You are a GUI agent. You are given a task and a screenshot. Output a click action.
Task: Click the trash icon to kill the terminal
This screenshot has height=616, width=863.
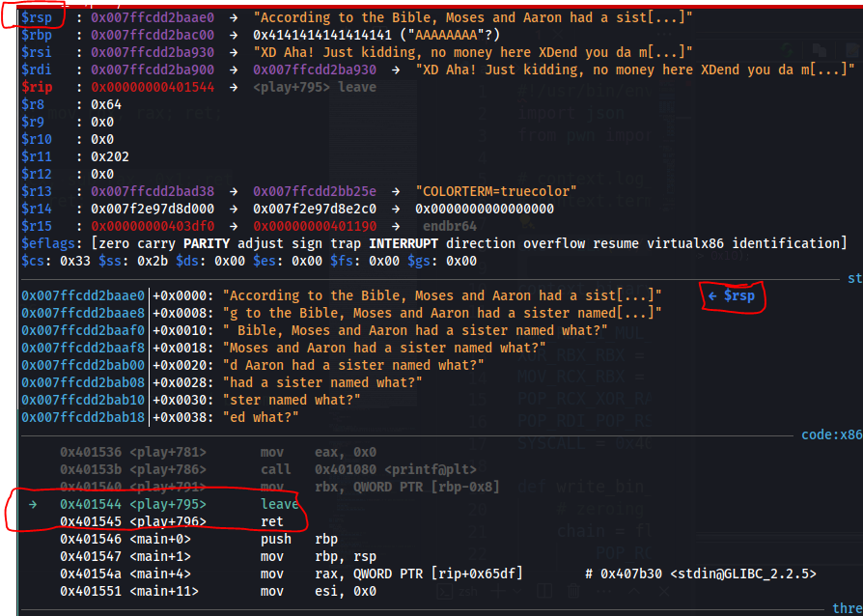pyautogui.click(x=572, y=589)
